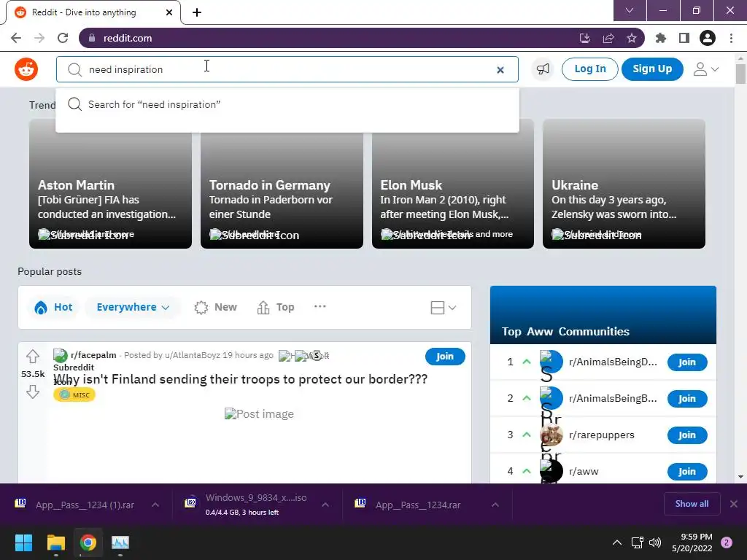The image size is (747, 560).
Task: Join the r/aww community
Action: pyautogui.click(x=687, y=472)
